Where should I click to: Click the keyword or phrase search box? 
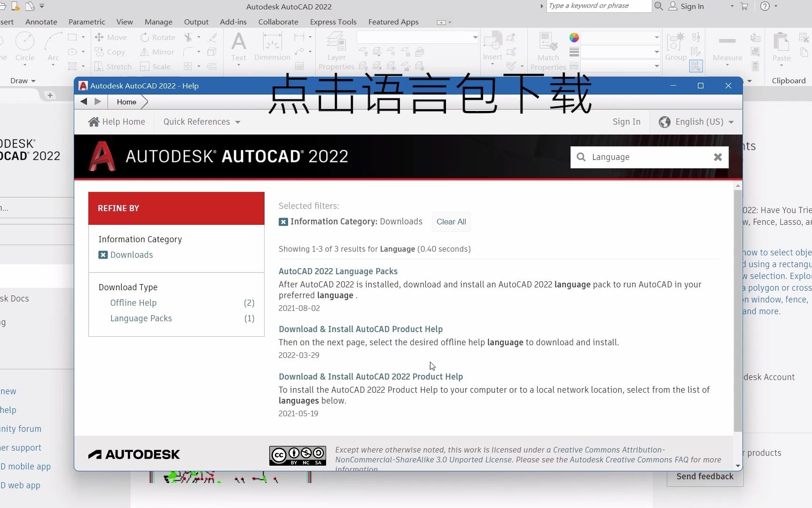click(599, 6)
